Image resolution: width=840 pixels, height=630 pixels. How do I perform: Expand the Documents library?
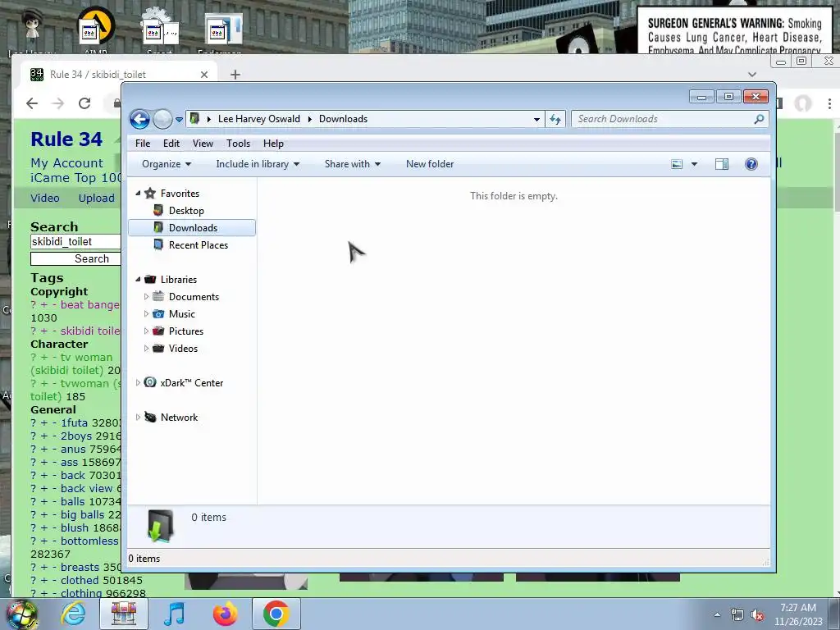[146, 297]
